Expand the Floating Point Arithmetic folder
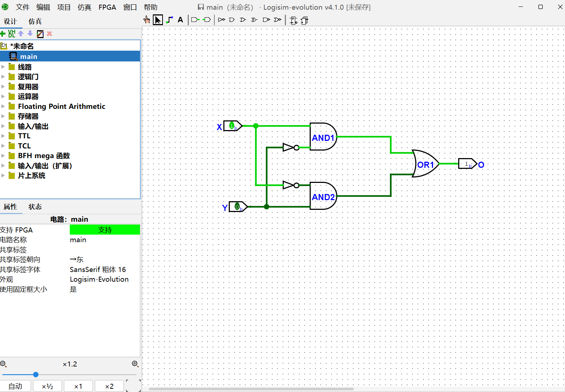The image size is (565, 392). point(3,106)
